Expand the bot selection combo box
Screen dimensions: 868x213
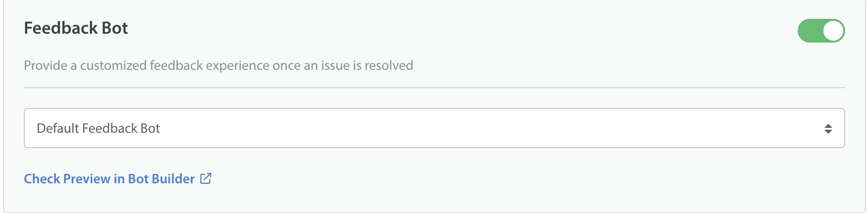(434, 128)
